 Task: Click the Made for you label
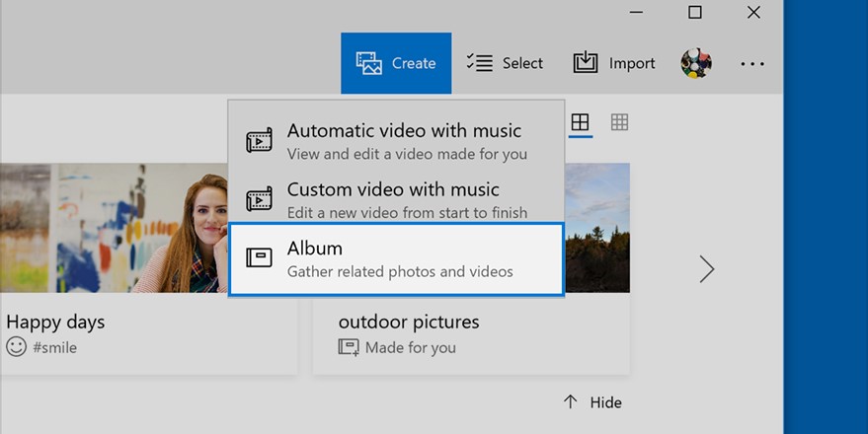[x=411, y=348]
